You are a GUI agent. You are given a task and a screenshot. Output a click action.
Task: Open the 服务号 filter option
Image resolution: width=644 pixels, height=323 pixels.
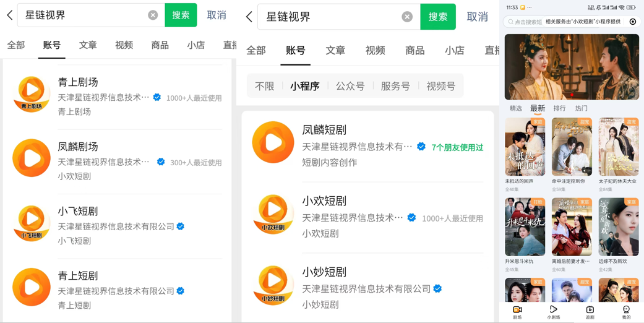[x=395, y=87]
